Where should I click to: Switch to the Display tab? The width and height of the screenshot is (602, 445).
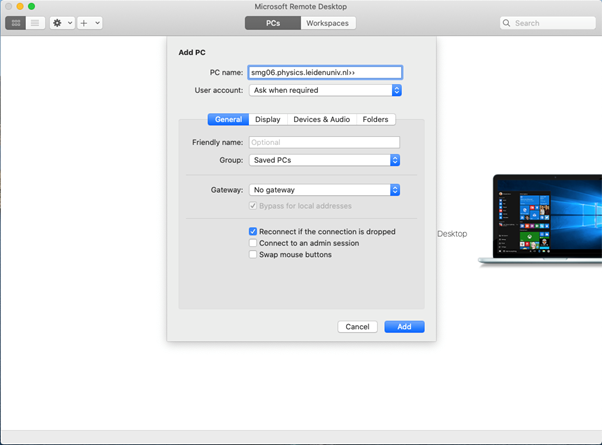point(268,119)
